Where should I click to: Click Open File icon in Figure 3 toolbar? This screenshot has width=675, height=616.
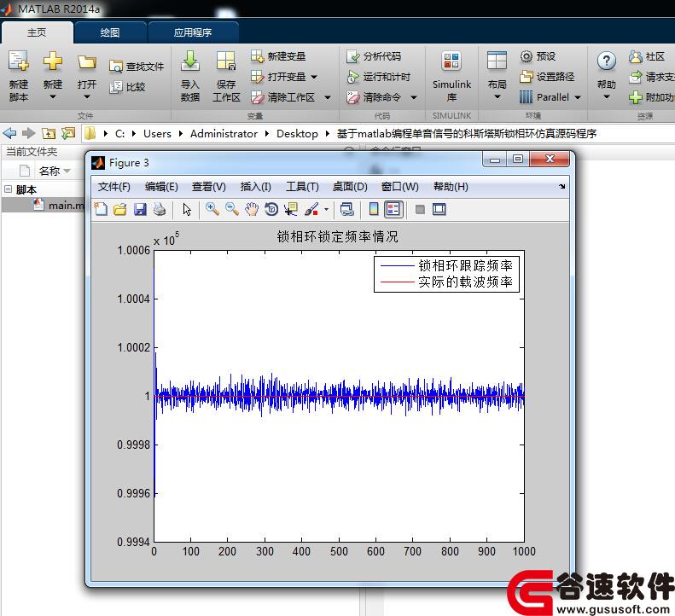click(x=120, y=210)
